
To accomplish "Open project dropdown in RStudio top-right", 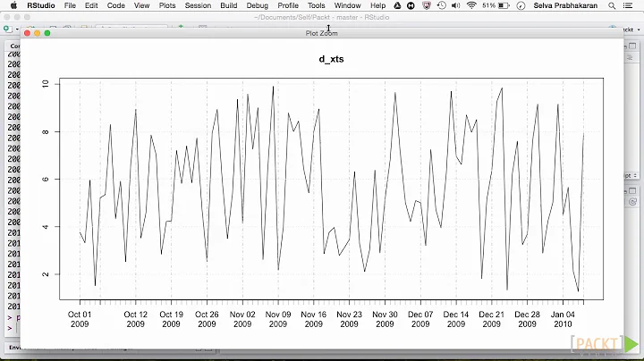I will [632, 29].
